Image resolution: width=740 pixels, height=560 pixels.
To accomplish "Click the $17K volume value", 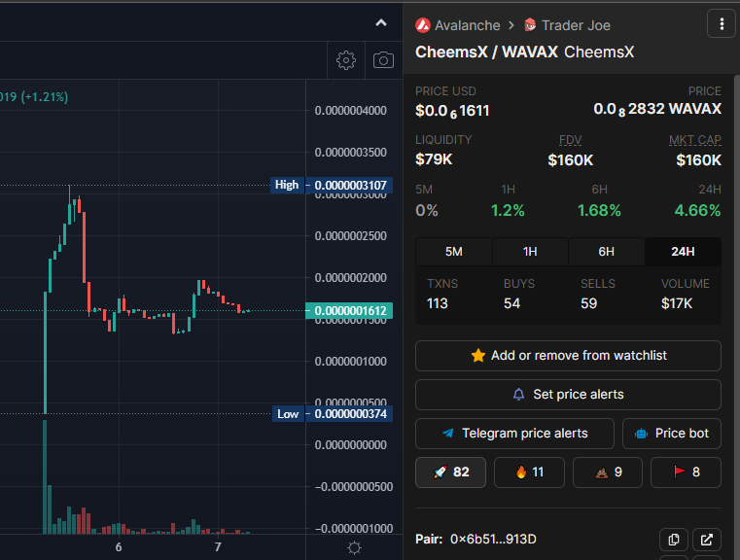I will tap(677, 303).
